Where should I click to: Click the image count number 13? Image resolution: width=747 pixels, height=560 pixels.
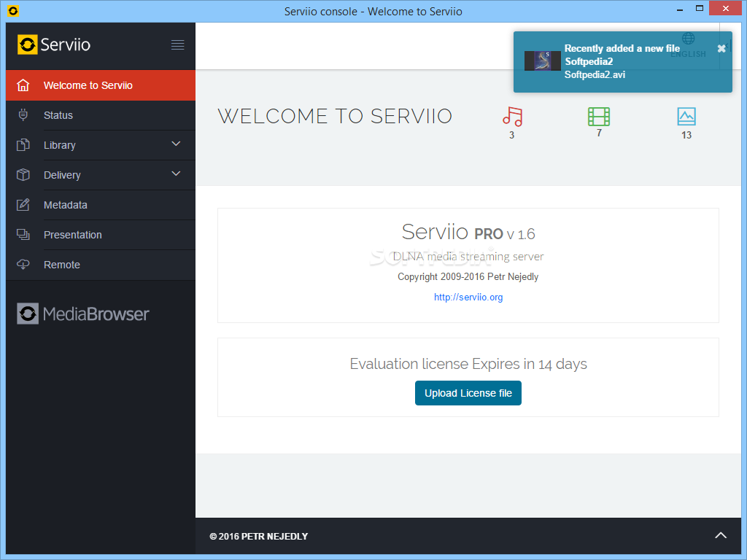[686, 135]
